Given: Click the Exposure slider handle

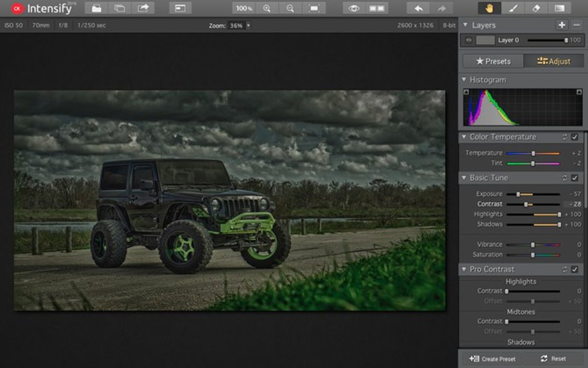Looking at the screenshot, I should click(518, 194).
